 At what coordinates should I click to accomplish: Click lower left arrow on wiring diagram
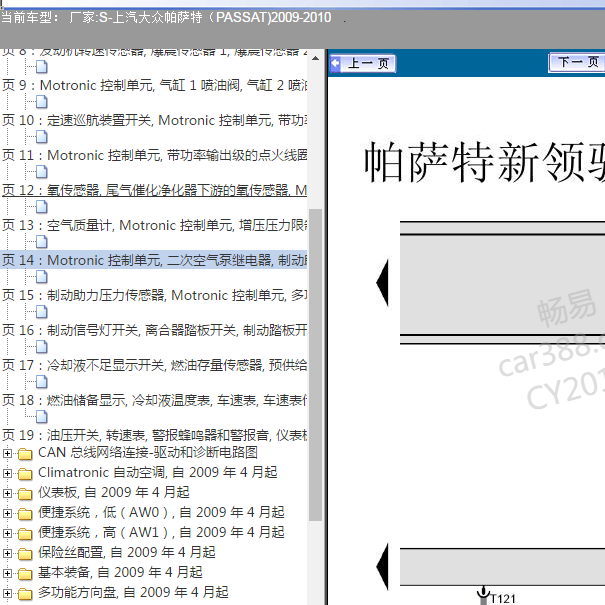382,567
